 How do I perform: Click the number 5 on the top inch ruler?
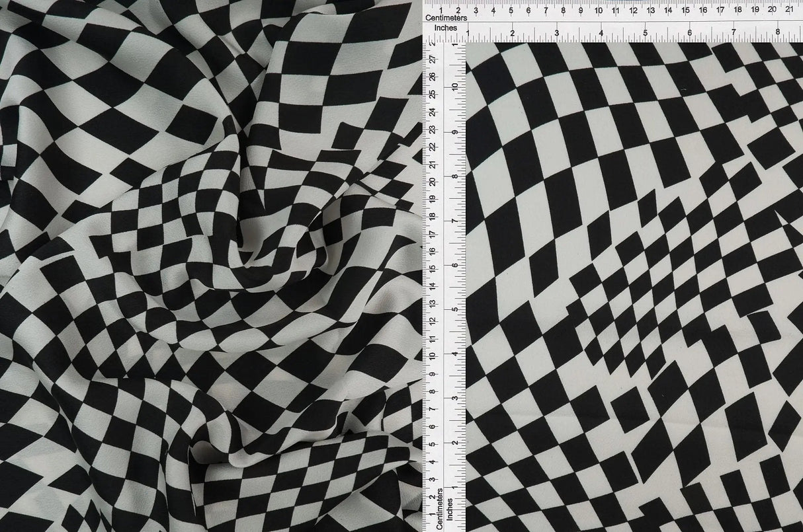tap(644, 32)
